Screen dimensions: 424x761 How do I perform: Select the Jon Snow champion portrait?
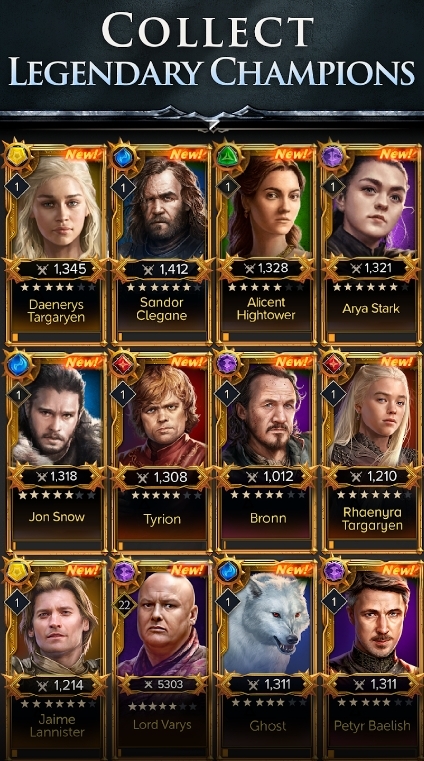click(x=57, y=415)
